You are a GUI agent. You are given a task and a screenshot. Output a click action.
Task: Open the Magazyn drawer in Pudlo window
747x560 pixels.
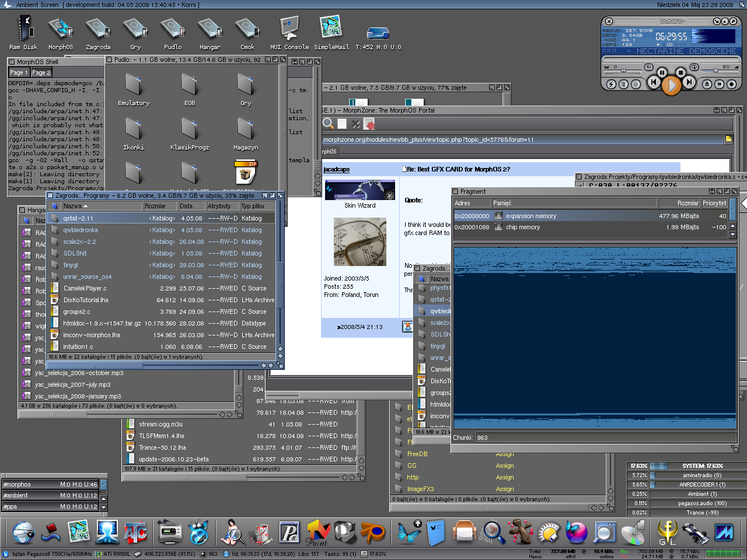(246, 132)
